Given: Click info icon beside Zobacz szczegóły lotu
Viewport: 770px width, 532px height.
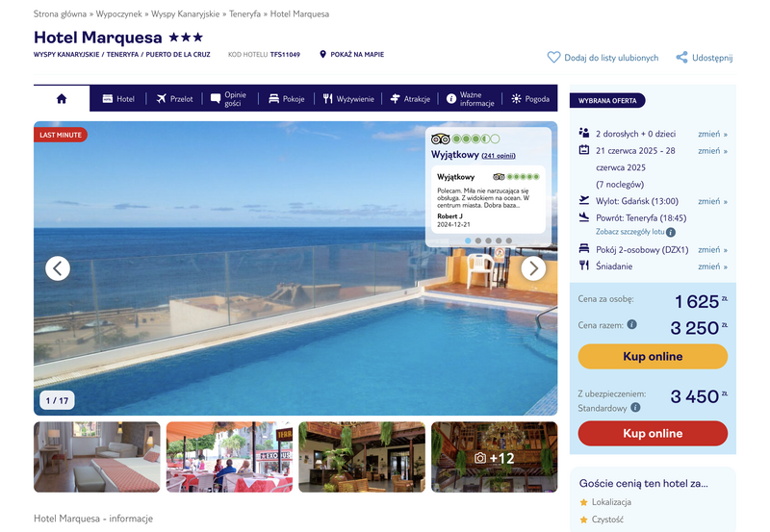Looking at the screenshot, I should tap(671, 232).
